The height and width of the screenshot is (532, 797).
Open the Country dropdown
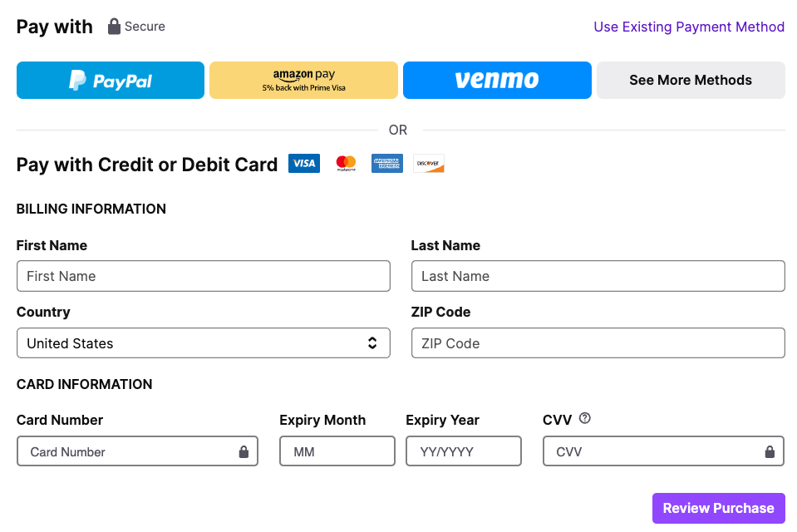[203, 343]
